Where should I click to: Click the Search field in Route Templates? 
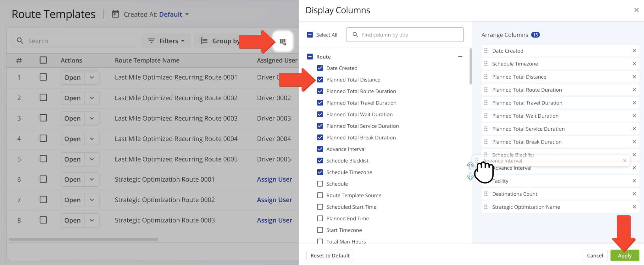point(75,41)
